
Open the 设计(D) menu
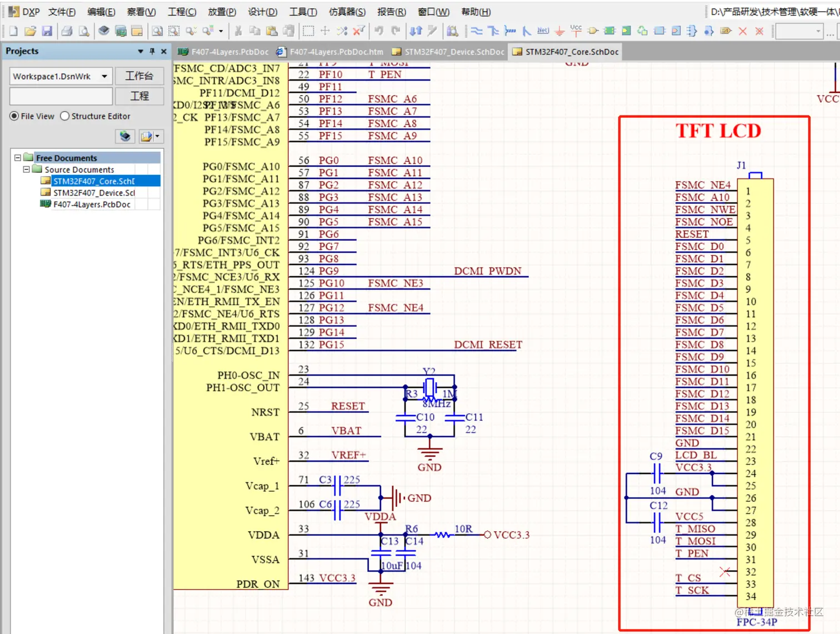click(x=262, y=12)
